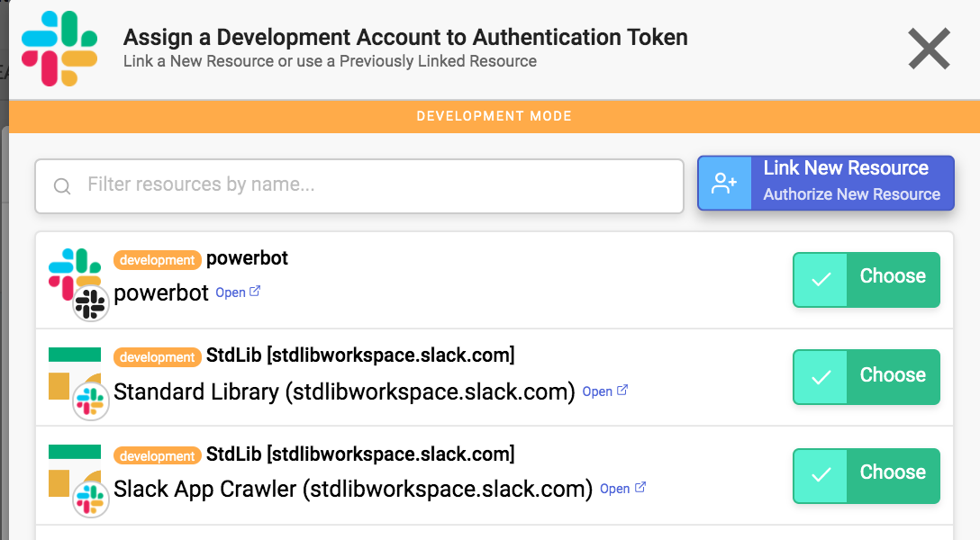980x540 pixels.
Task: Click external-link icon next to Slack App Crawler Open
Action: 640,488
